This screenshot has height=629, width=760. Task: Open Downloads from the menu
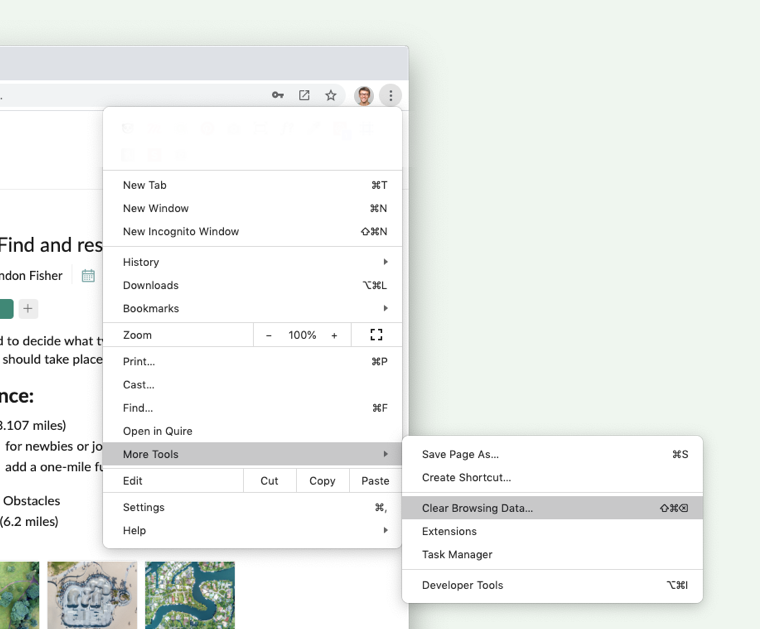pyautogui.click(x=253, y=285)
